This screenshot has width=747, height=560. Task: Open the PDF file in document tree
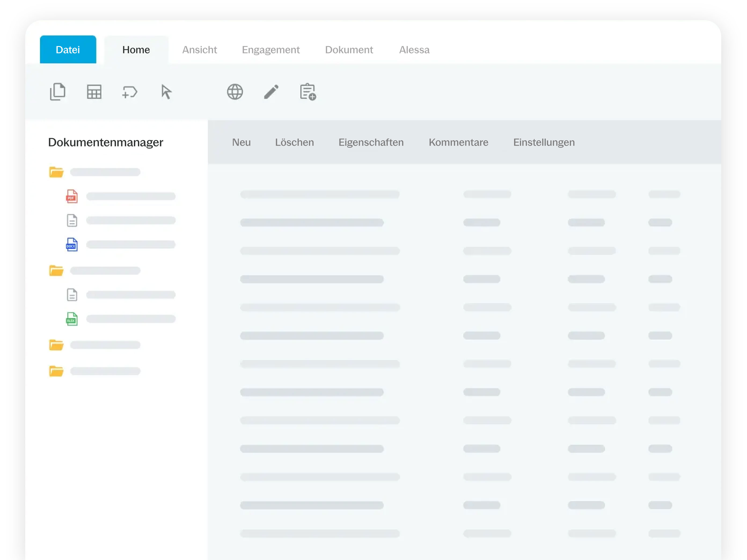pyautogui.click(x=72, y=196)
